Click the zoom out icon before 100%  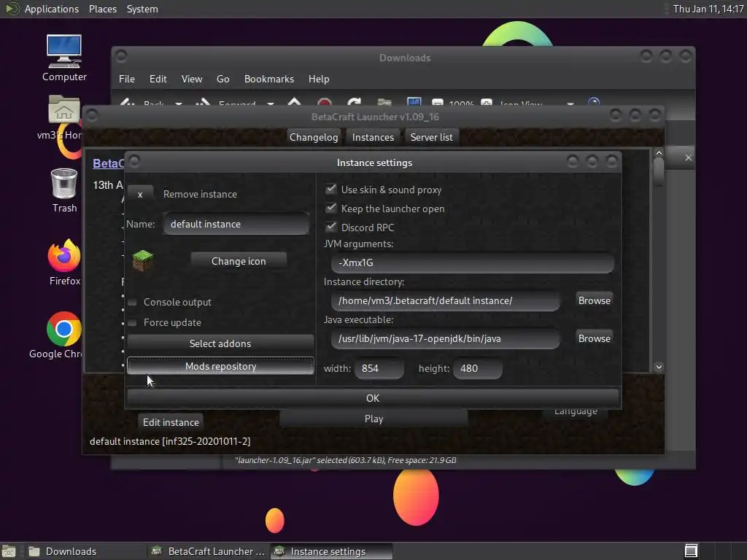pos(438,102)
